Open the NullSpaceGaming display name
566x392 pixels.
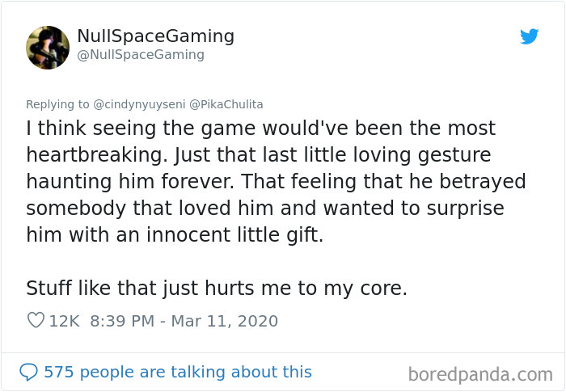tap(155, 36)
